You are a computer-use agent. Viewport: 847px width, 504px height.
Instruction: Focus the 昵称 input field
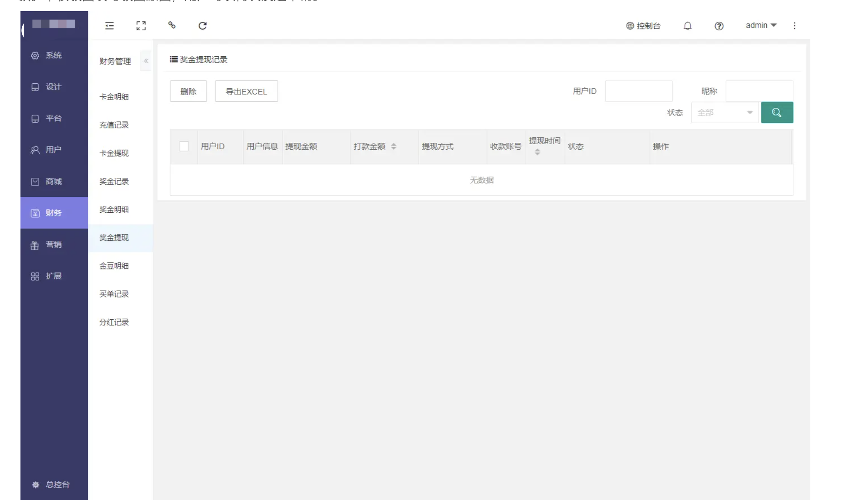[760, 91]
